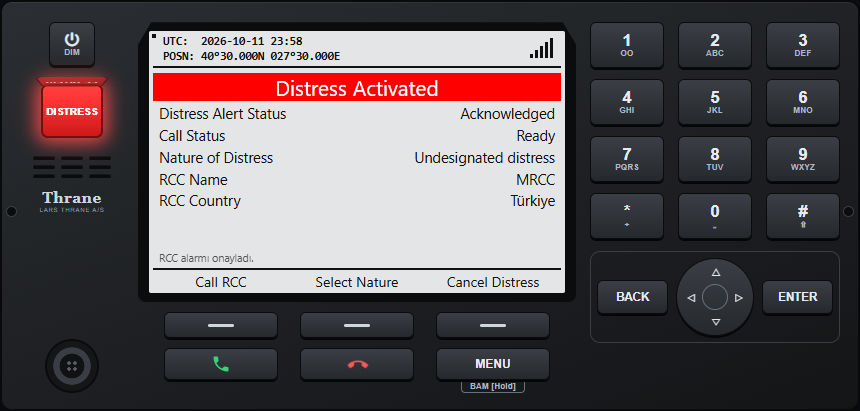Tap keypad digit 7 PQRS

(x=627, y=159)
